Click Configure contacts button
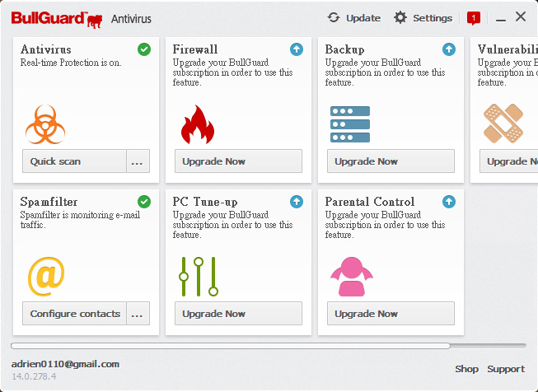Viewport: 538px width, 392px height. pos(74,313)
